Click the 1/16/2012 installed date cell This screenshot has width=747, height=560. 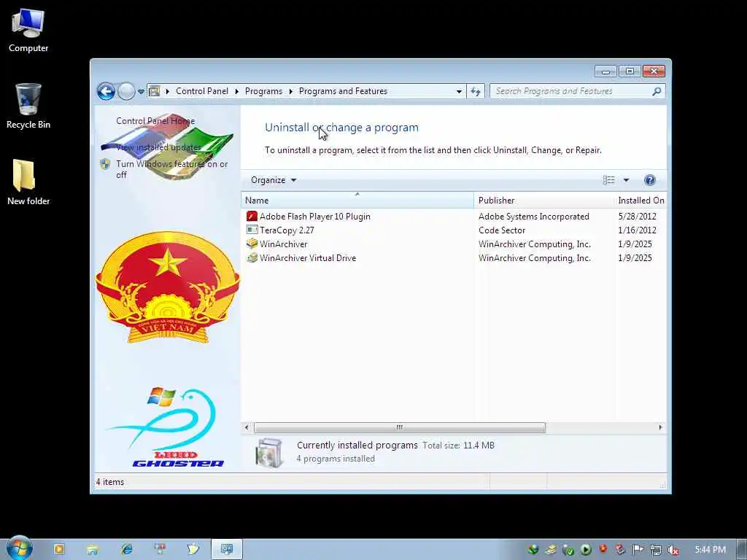point(637,230)
